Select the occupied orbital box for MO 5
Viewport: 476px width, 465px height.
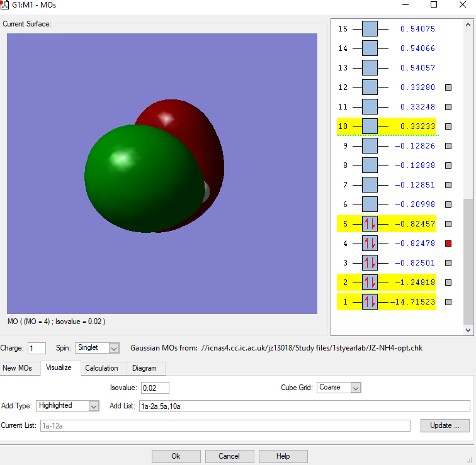tap(370, 223)
